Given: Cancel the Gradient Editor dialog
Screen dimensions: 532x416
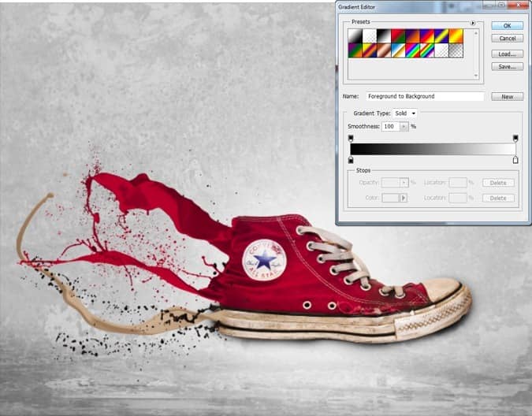Looking at the screenshot, I should click(x=508, y=39).
